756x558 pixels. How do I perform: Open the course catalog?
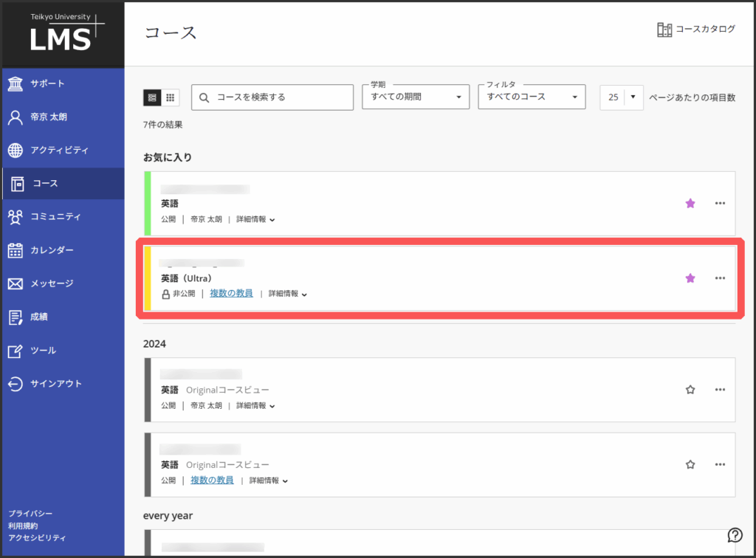pyautogui.click(x=696, y=30)
